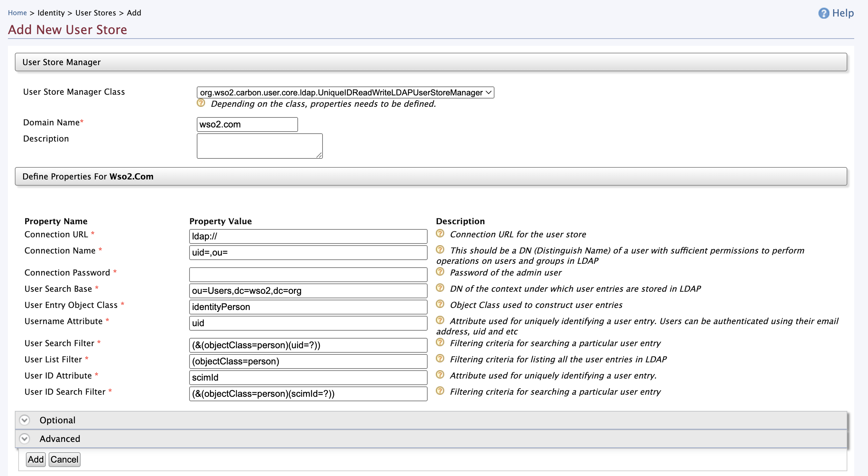The image size is (868, 476).
Task: Click help icon for User List Filter description
Action: pos(440,359)
